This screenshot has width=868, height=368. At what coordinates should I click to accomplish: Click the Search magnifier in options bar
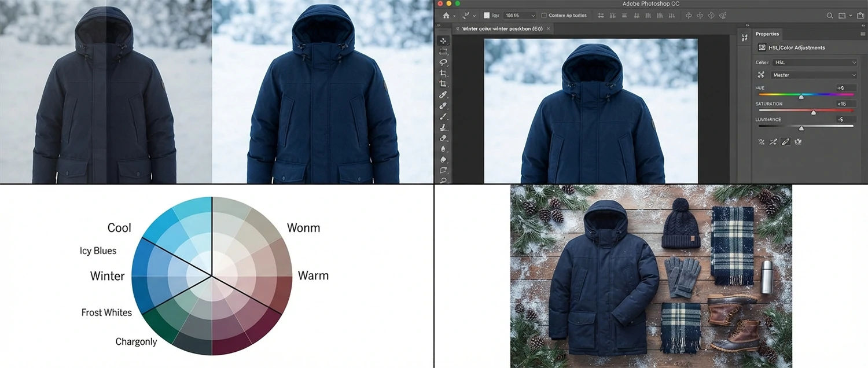point(830,16)
